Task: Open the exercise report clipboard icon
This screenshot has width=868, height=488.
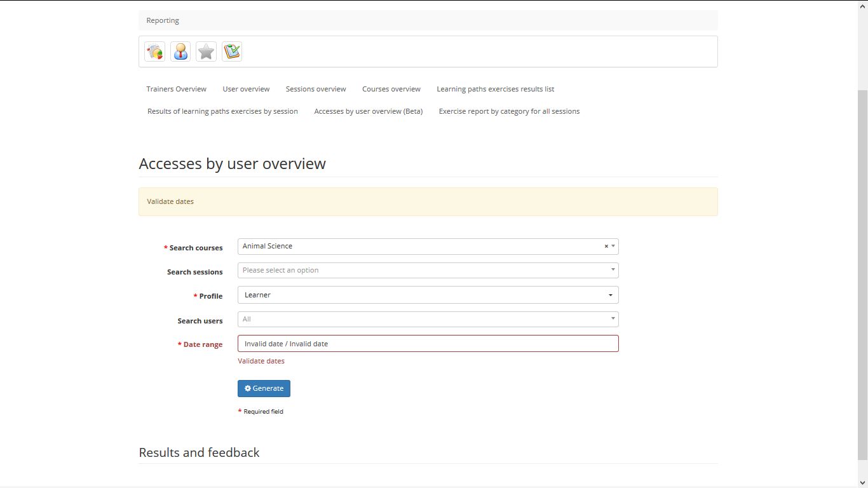Action: click(x=231, y=51)
